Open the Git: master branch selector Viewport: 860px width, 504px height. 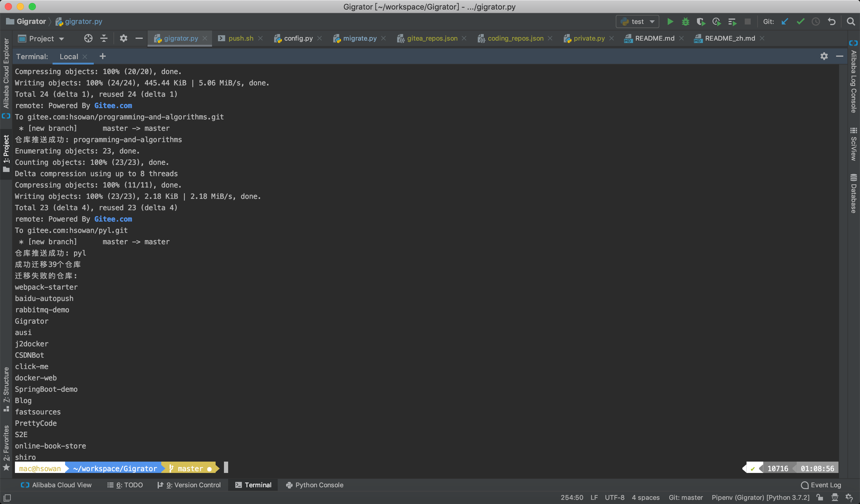point(685,497)
